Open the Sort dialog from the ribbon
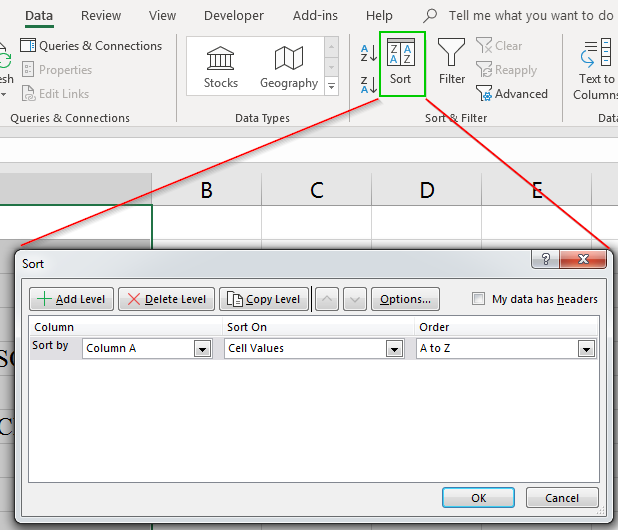This screenshot has width=618, height=530. [x=400, y=63]
